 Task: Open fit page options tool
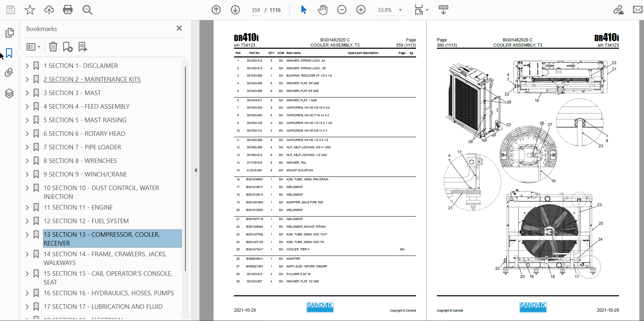click(x=419, y=10)
